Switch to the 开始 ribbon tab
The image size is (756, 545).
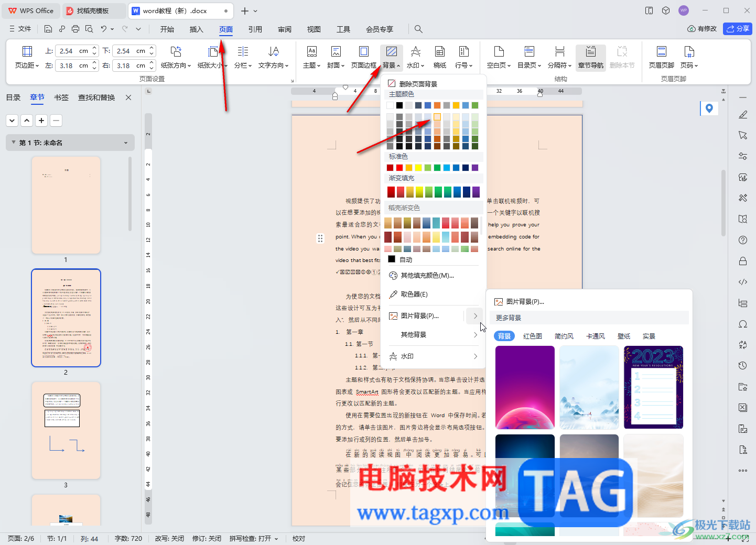167,29
